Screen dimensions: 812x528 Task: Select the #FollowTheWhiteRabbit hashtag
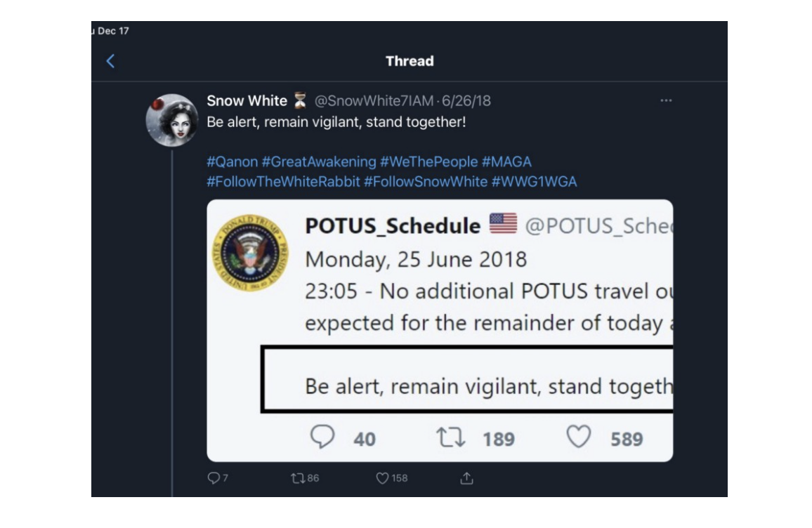(283, 182)
